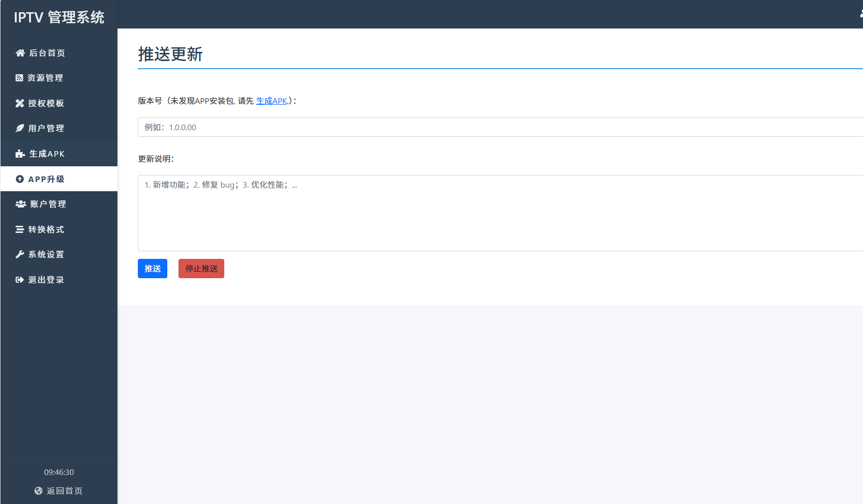Open the 生成APK link in the hint text
Viewport: 863px width, 504px height.
click(x=271, y=101)
